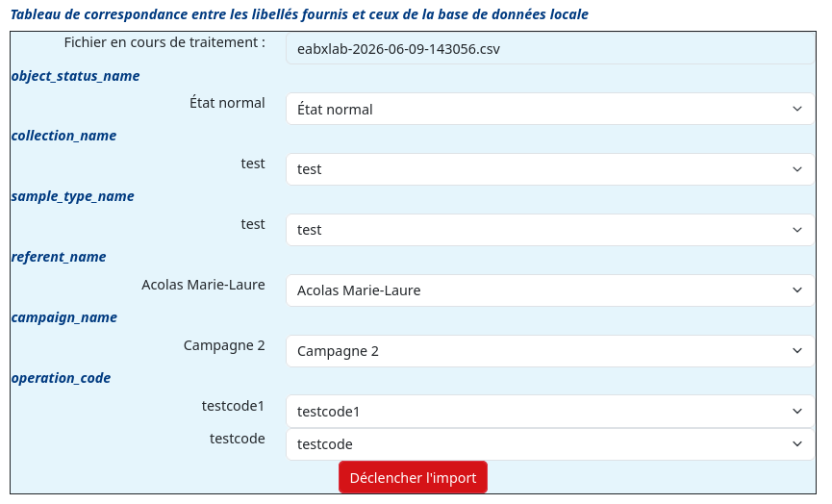The width and height of the screenshot is (832, 504).
Task: Click the object_status_name section heading
Action: coord(75,76)
